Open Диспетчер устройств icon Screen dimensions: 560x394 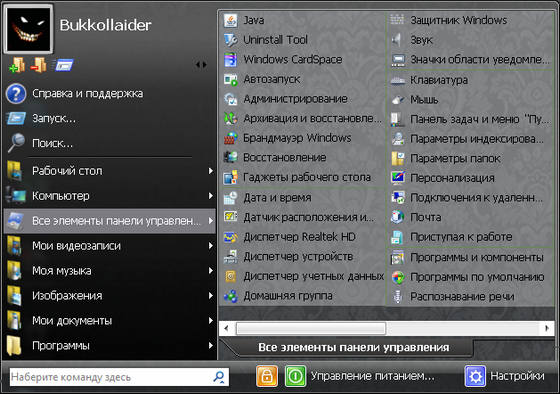pos(231,256)
